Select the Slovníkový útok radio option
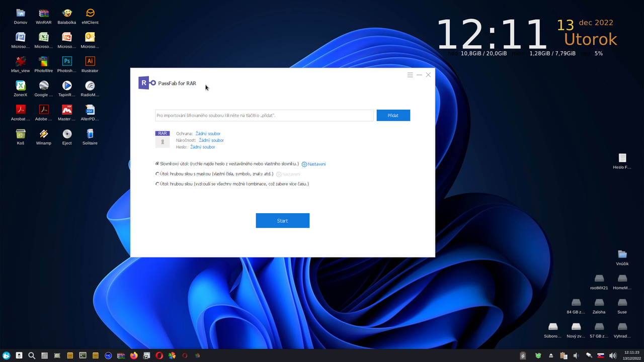 point(157,164)
